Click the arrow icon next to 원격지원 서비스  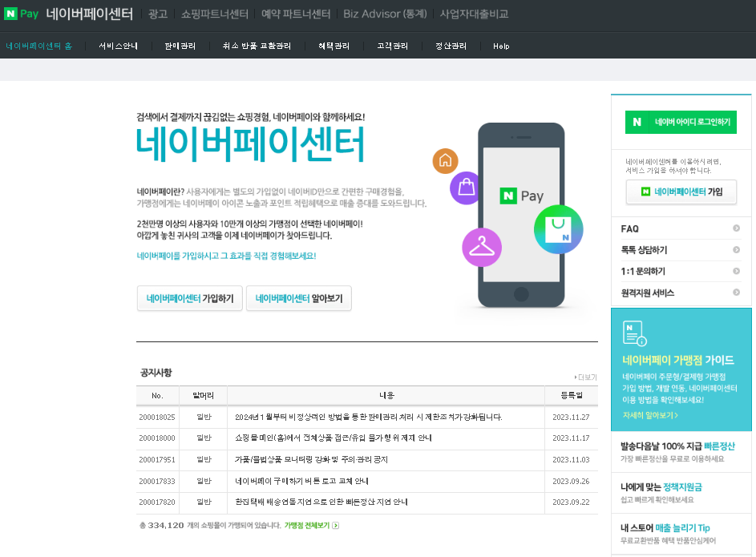[736, 292]
